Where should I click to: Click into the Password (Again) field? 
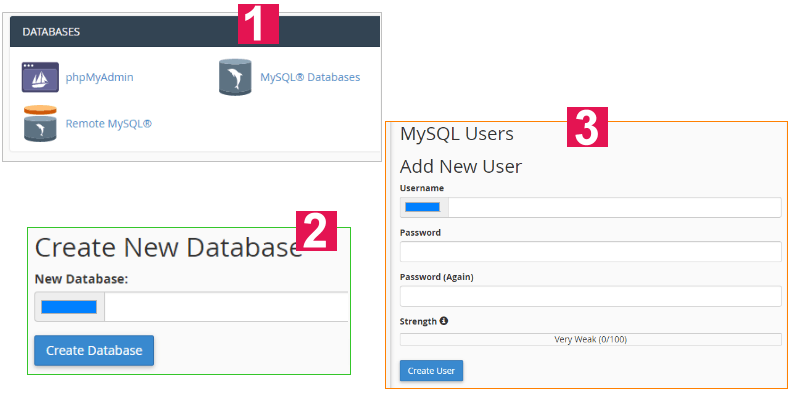(590, 296)
